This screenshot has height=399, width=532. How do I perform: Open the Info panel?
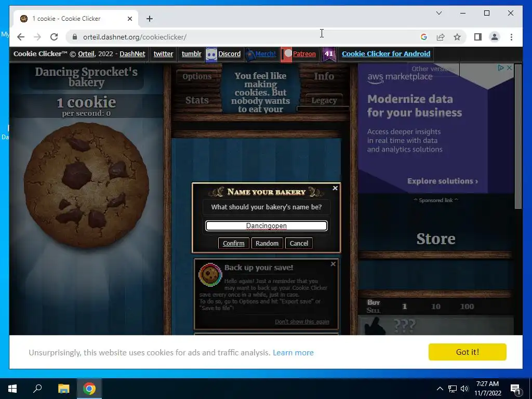(324, 76)
